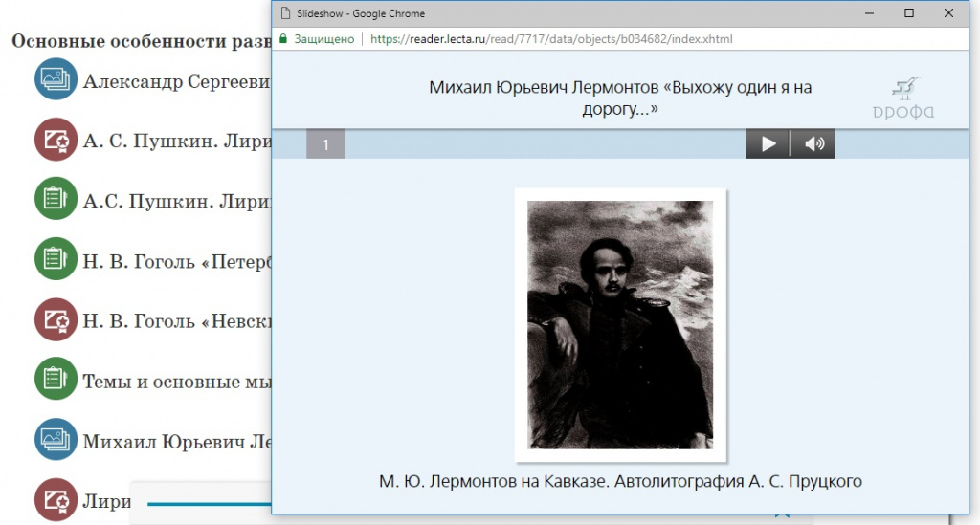Minimize the Slideshow Chrome window

click(x=869, y=13)
